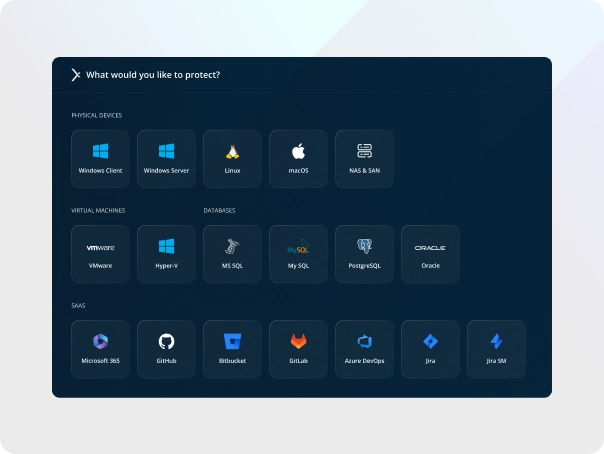Click the VIRTUAL MACHINES section label
The height and width of the screenshot is (454, 604).
[98, 211]
